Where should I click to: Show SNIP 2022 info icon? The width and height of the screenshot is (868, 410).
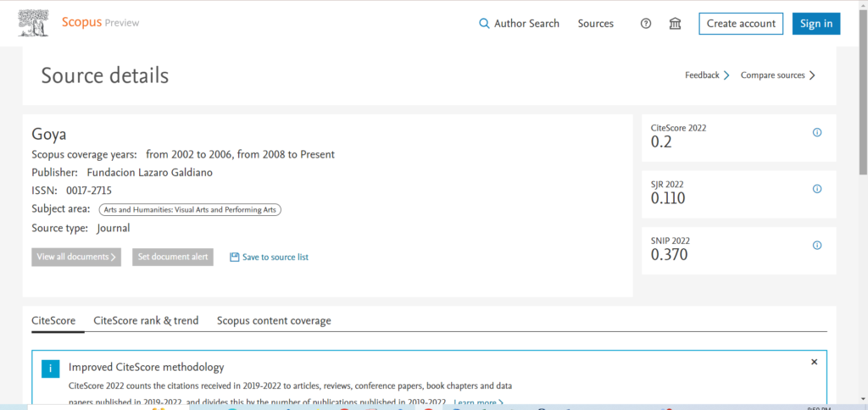(817, 246)
